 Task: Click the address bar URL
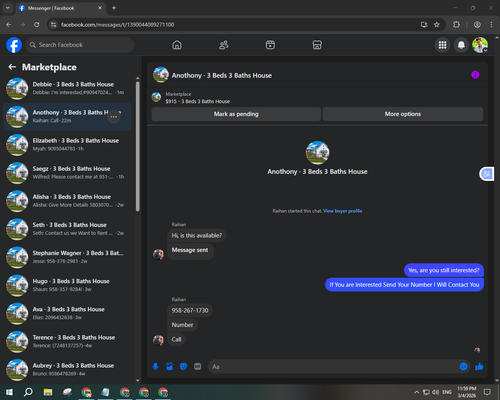(x=117, y=25)
